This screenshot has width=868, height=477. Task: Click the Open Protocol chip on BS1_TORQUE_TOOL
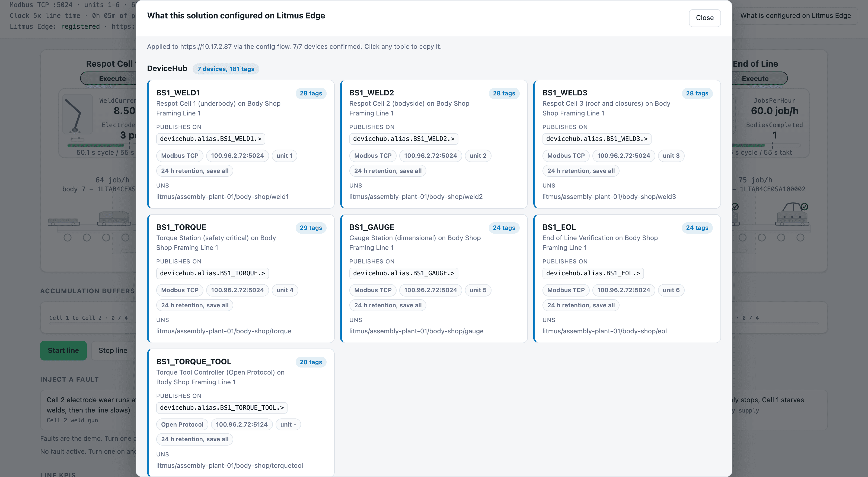tap(182, 424)
